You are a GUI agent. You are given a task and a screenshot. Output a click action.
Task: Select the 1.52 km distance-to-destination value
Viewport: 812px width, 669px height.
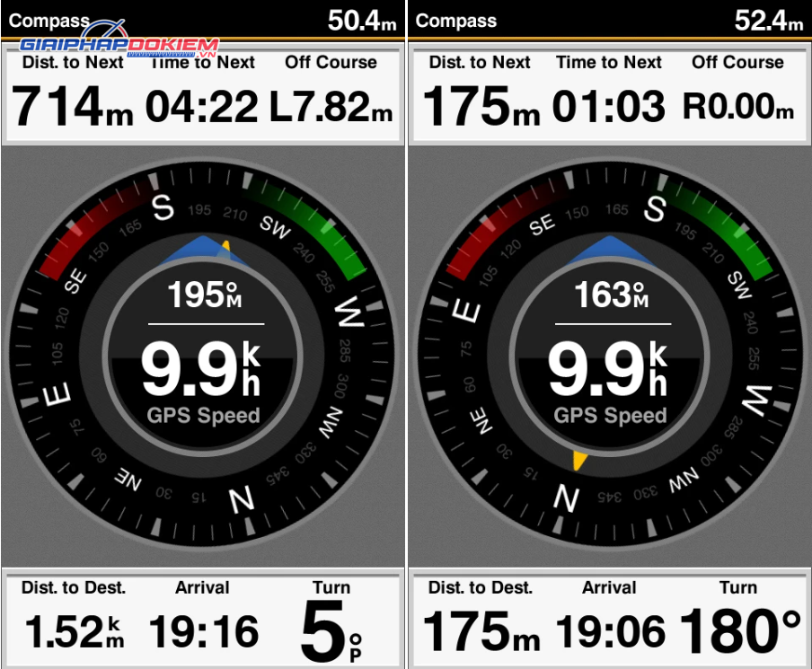click(75, 631)
